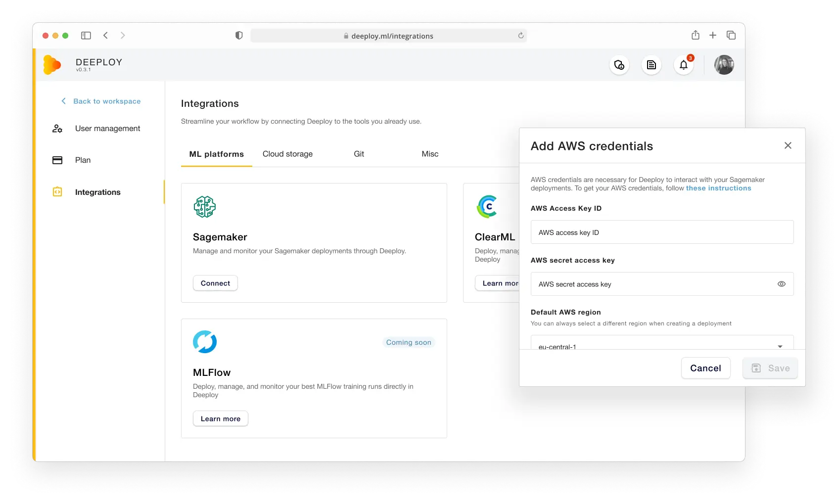This screenshot has width=838, height=504.
Task: Focus the AWS secret access key field
Action: 662,284
